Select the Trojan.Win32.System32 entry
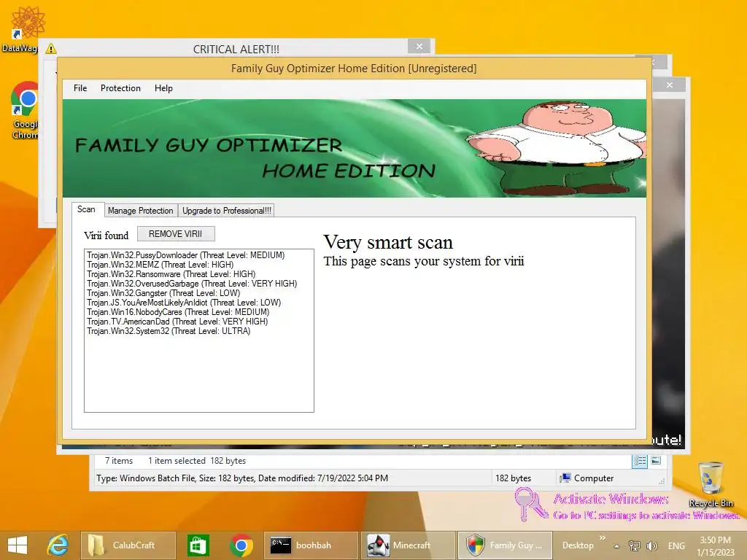This screenshot has width=747, height=560. coord(169,331)
